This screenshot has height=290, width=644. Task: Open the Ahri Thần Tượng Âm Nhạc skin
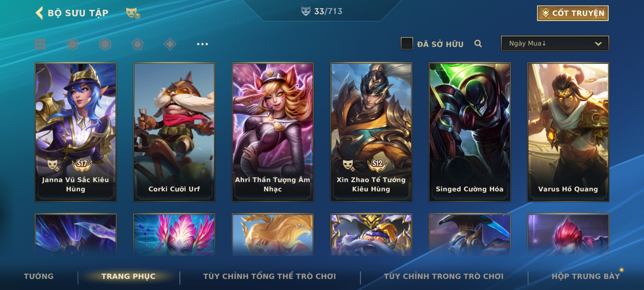point(273,132)
